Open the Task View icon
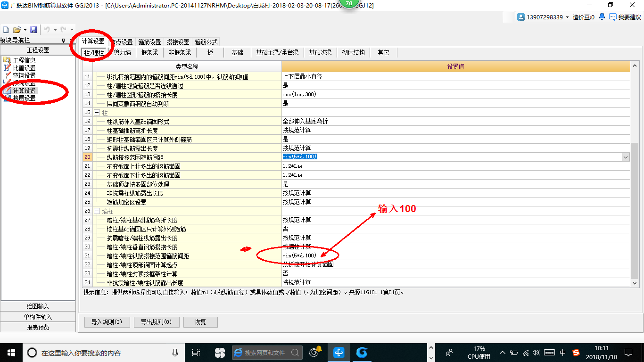644x362 pixels. coord(196,352)
